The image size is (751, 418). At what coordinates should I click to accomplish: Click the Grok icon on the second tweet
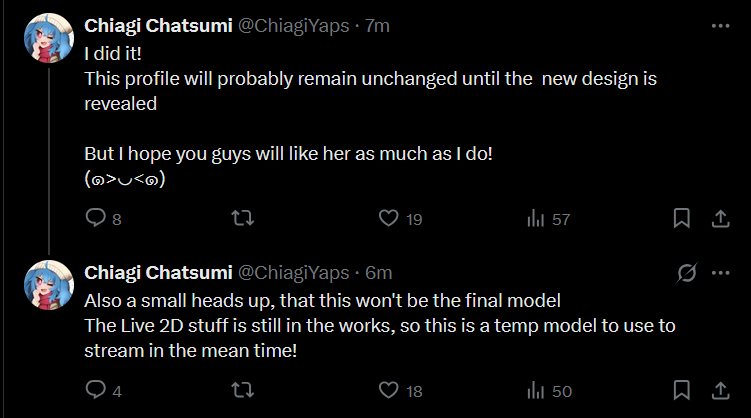tap(686, 272)
